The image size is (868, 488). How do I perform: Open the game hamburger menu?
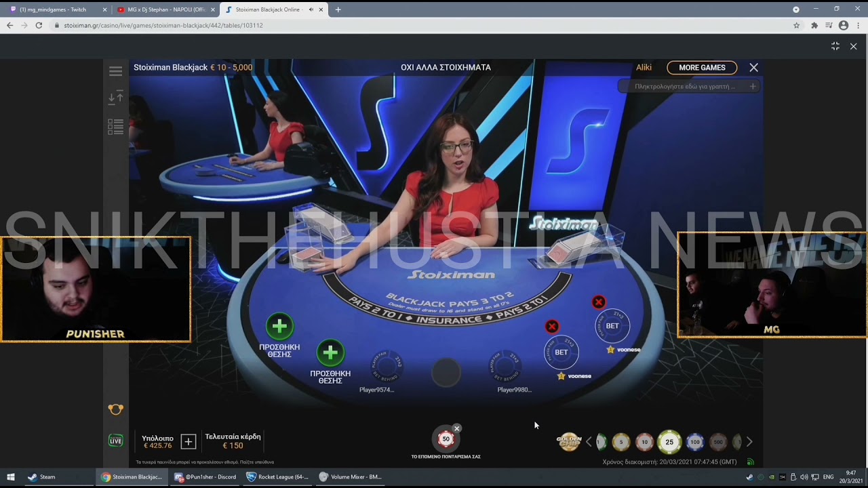click(116, 70)
